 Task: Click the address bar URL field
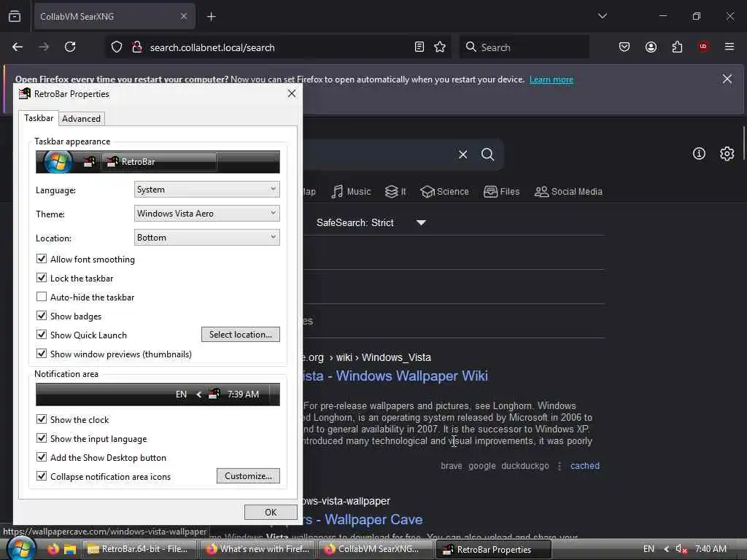[x=276, y=47]
